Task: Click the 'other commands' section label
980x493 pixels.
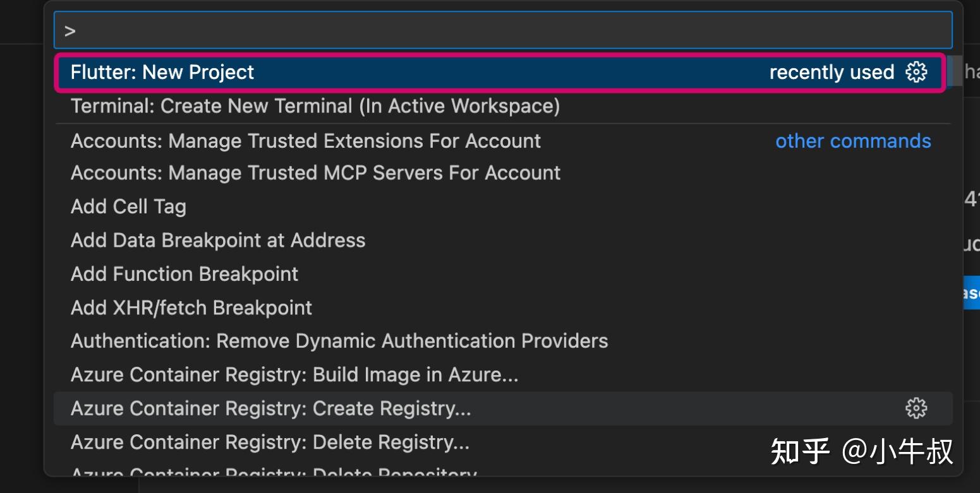Action: 852,140
